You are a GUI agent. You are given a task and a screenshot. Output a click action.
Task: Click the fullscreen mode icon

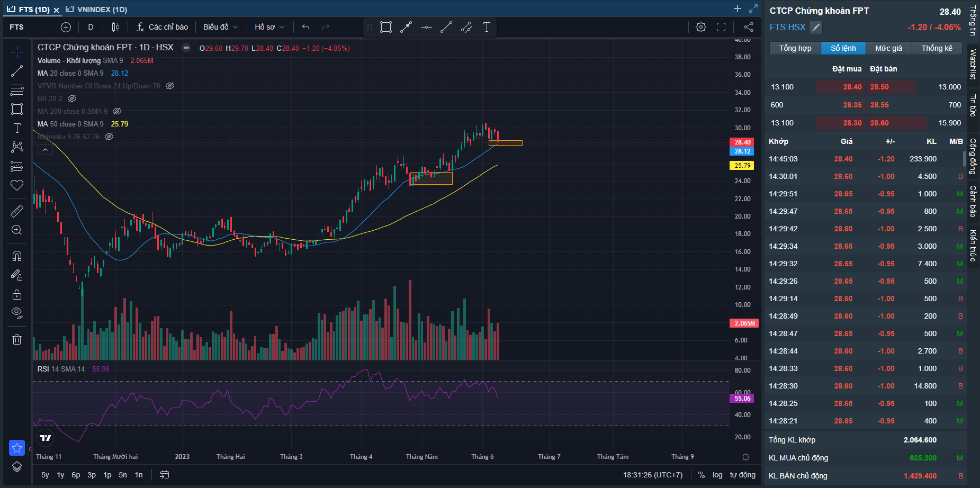(721, 27)
